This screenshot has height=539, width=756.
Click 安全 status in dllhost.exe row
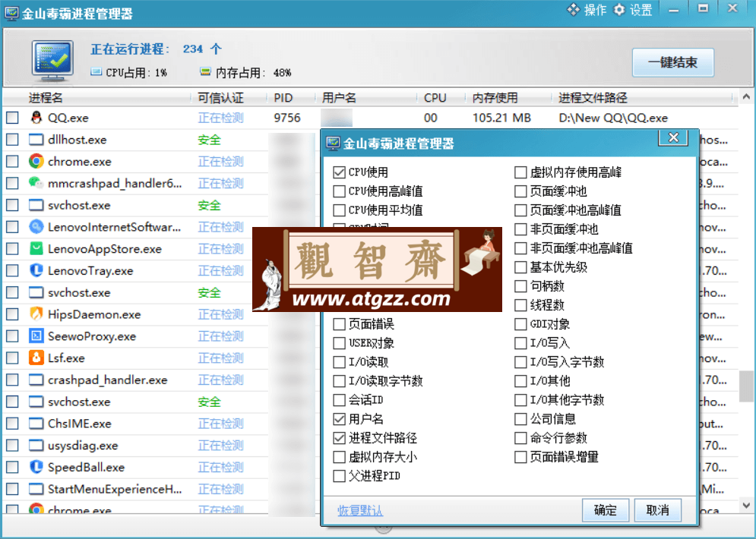[x=209, y=140]
